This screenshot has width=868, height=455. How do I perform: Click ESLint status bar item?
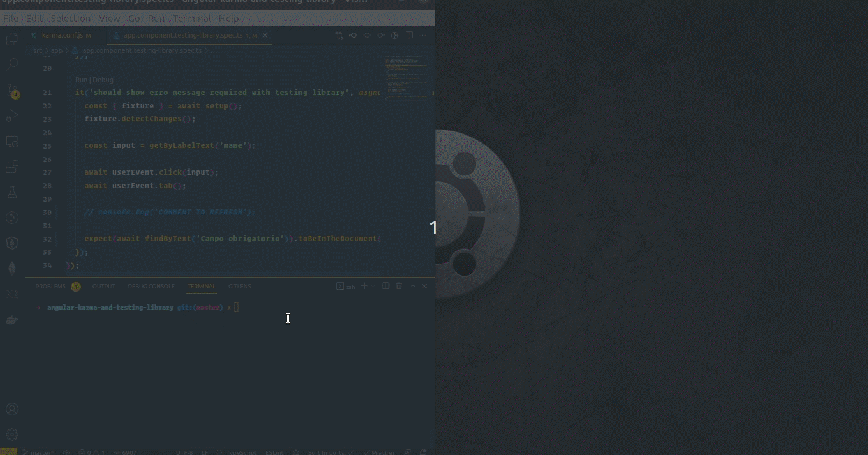pyautogui.click(x=274, y=452)
